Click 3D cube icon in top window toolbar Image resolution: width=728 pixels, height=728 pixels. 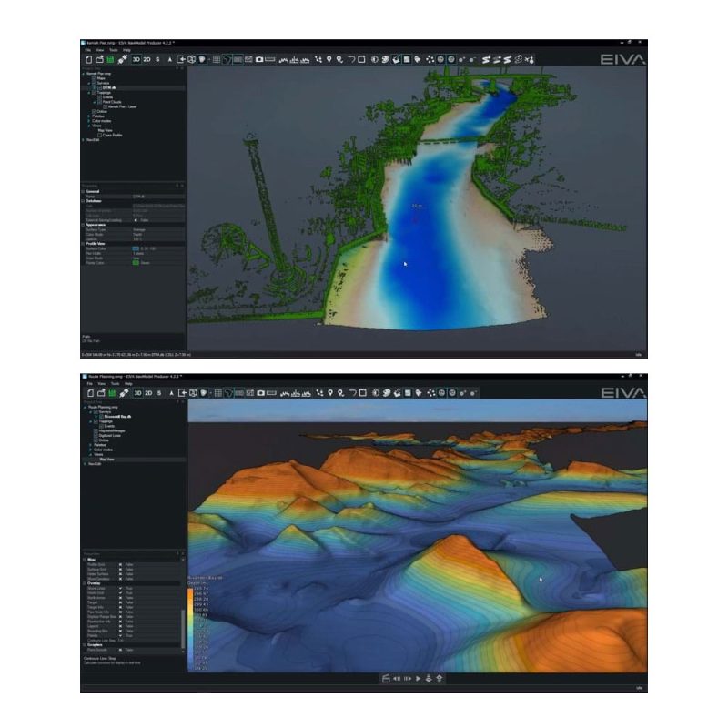191,59
